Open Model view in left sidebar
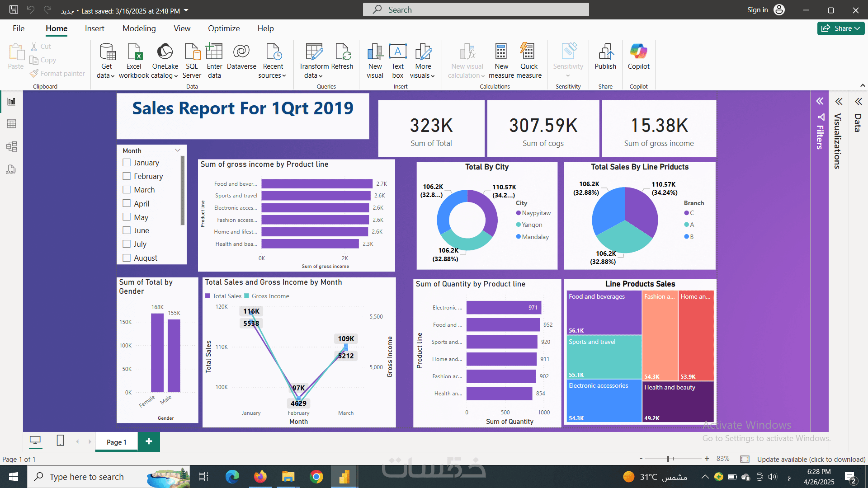This screenshot has width=868, height=488. click(x=11, y=146)
